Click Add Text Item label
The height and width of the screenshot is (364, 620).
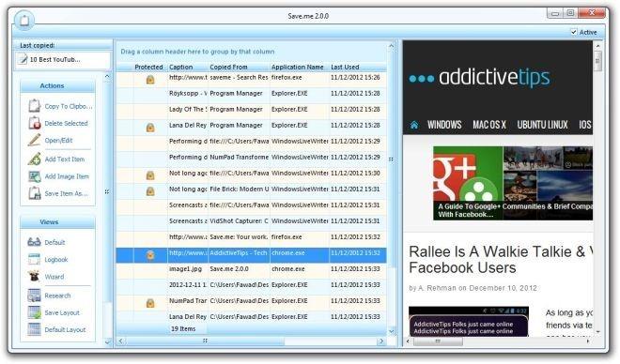(x=65, y=159)
